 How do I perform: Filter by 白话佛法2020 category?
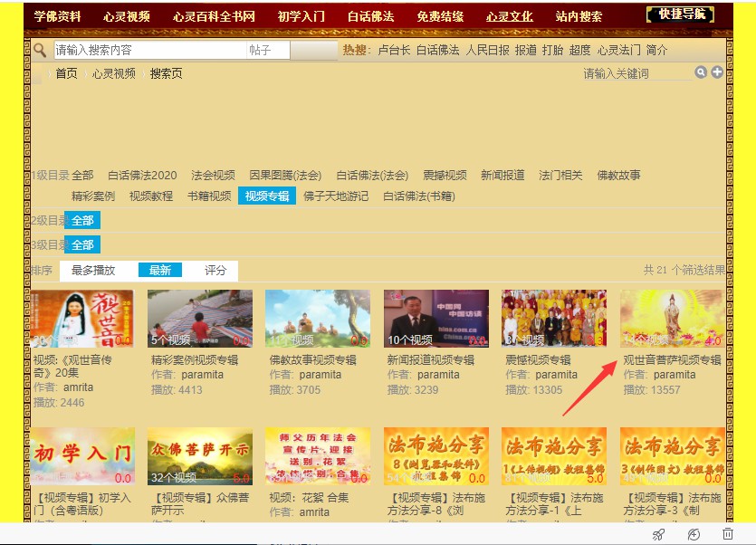coord(142,175)
